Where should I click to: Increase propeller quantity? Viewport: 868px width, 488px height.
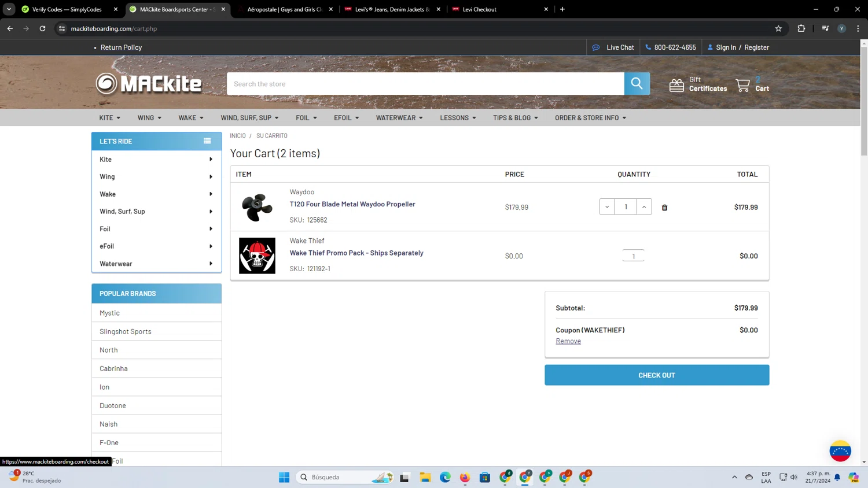(x=644, y=207)
